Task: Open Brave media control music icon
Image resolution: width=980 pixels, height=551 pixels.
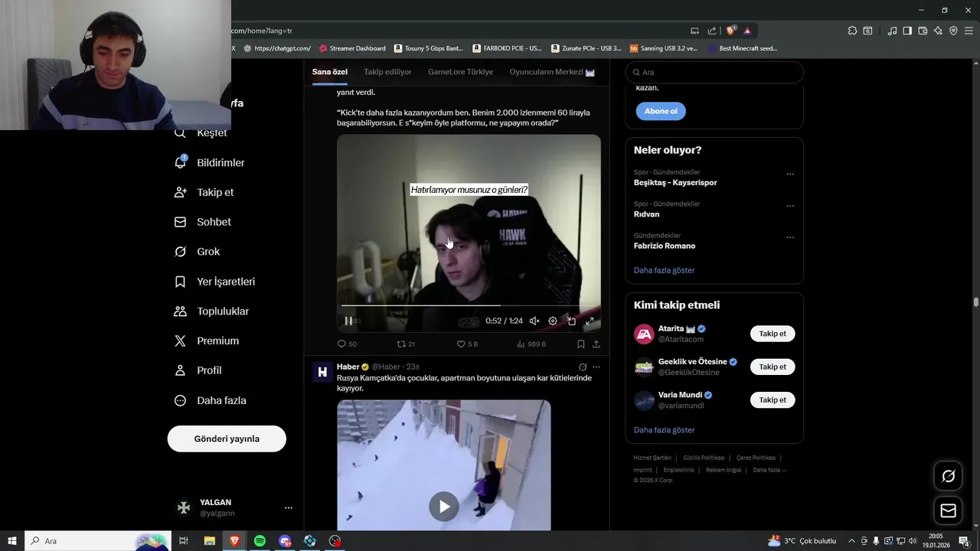Action: coord(892,31)
